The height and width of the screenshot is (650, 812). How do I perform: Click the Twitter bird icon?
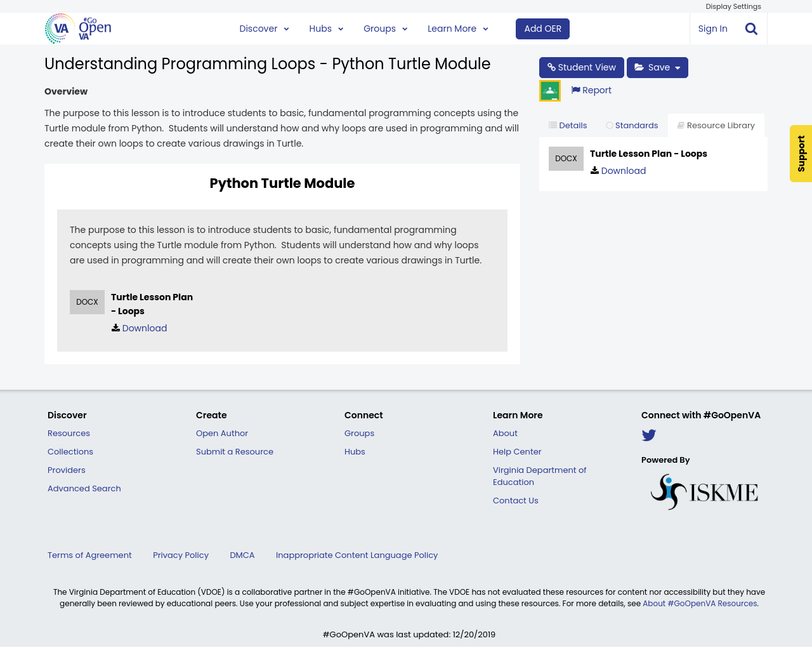(648, 435)
